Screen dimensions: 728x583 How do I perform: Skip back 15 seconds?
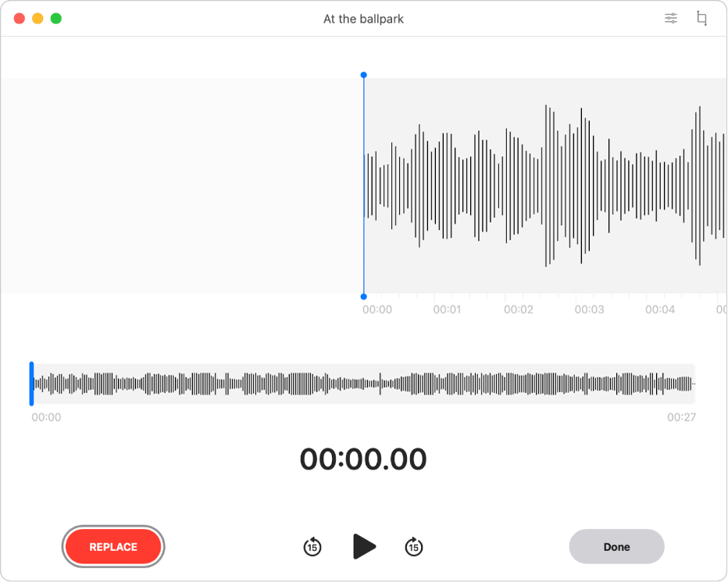(x=311, y=546)
